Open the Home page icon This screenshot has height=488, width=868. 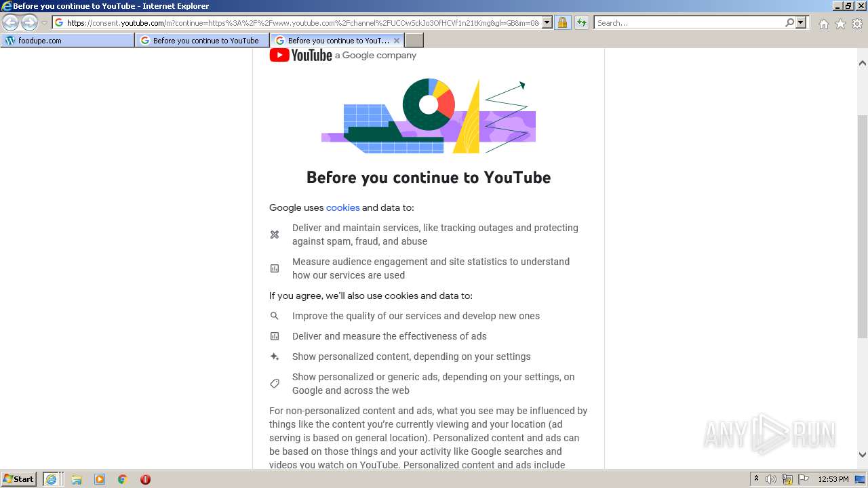tap(823, 24)
